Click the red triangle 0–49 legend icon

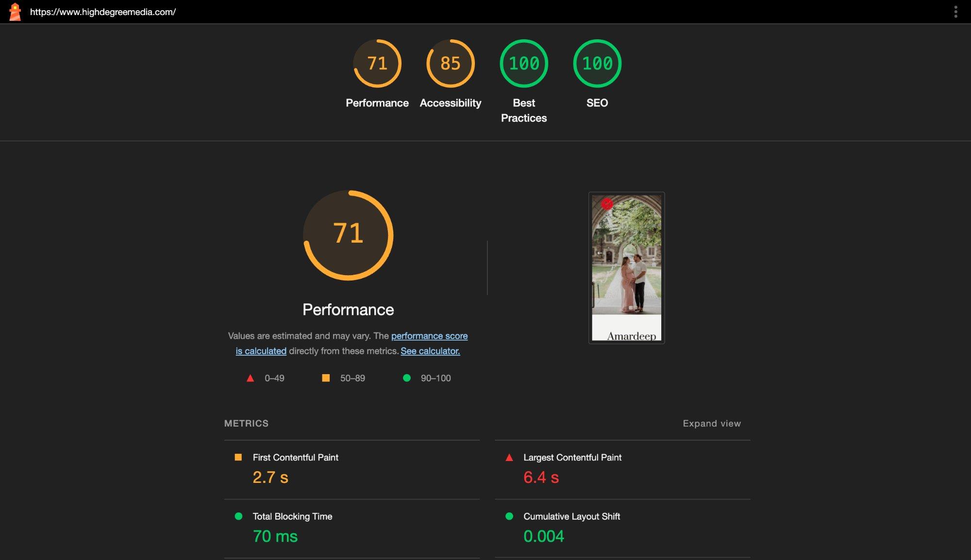[251, 378]
